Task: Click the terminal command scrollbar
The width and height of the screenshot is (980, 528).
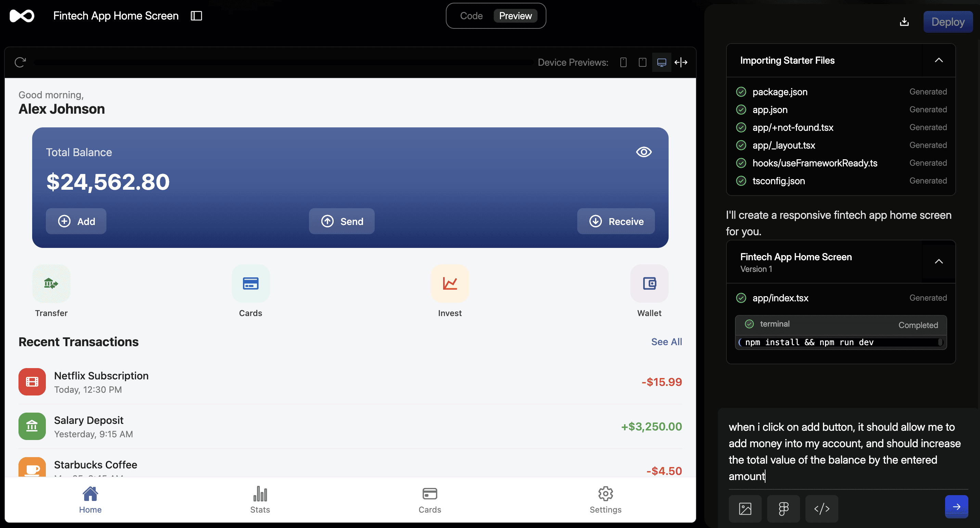Action: coord(940,342)
